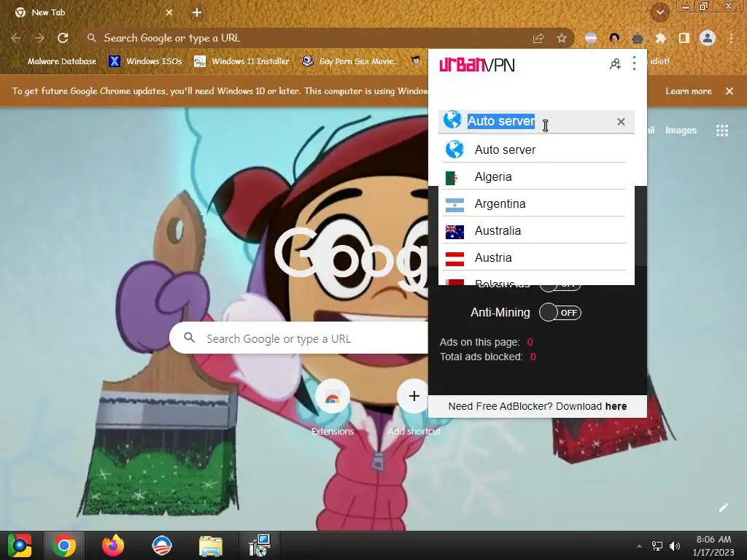Go back using the back arrow
The width and height of the screenshot is (747, 560).
pyautogui.click(x=16, y=38)
